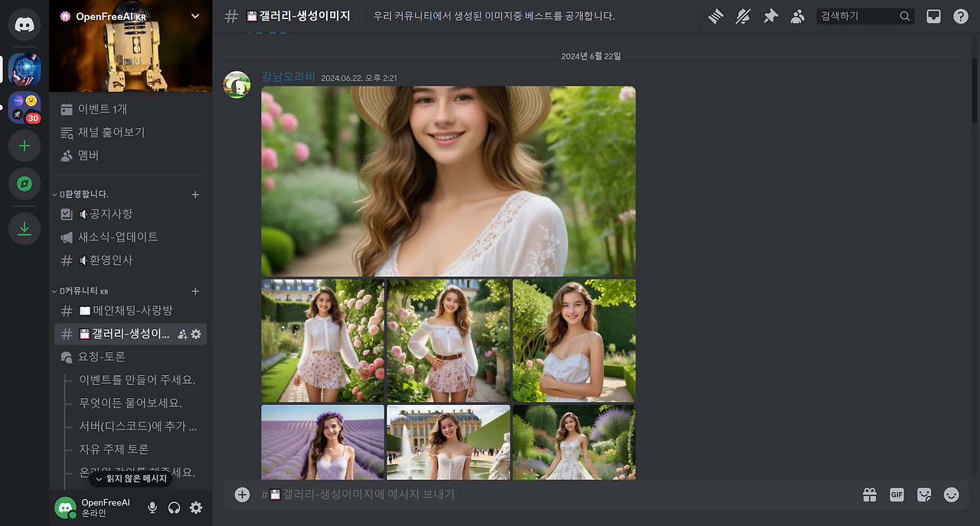
Task: Select the 공지사항 channel
Action: (109, 213)
